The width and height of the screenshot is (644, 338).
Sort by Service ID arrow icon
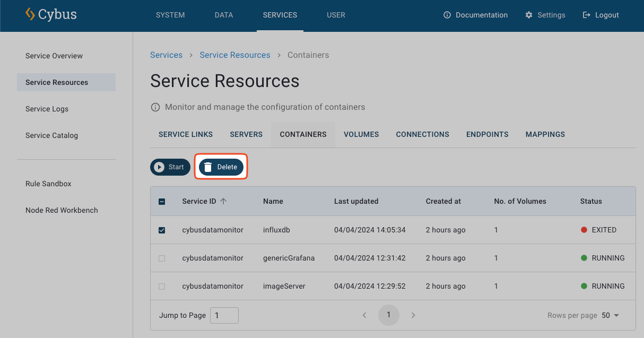point(223,201)
